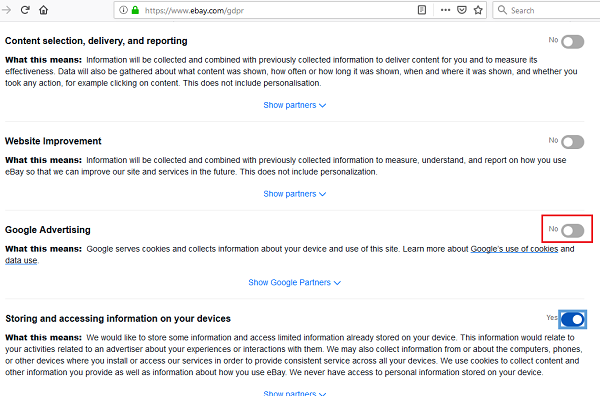The image size is (600, 396).
Task: Enable the Google Advertising toggle
Action: [572, 231]
